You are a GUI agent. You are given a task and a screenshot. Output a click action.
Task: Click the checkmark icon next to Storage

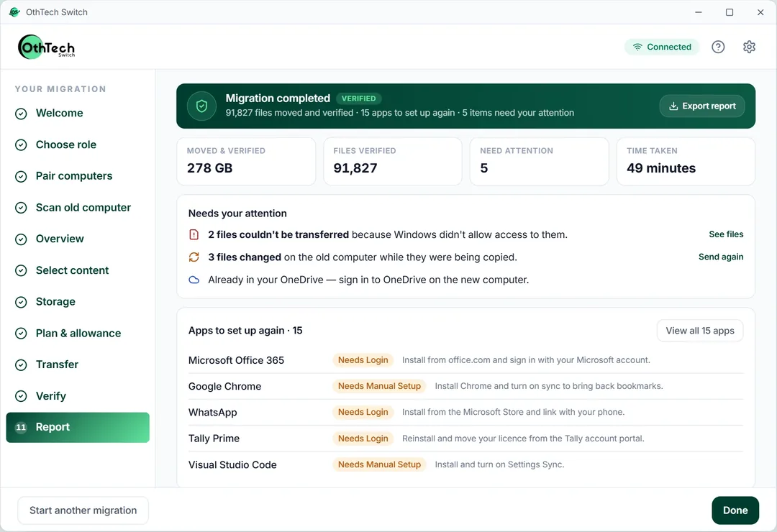[x=21, y=302]
